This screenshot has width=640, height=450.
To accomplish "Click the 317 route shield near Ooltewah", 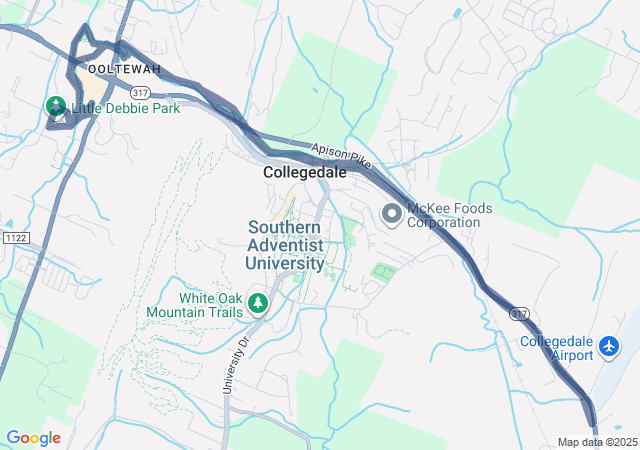I will point(140,93).
